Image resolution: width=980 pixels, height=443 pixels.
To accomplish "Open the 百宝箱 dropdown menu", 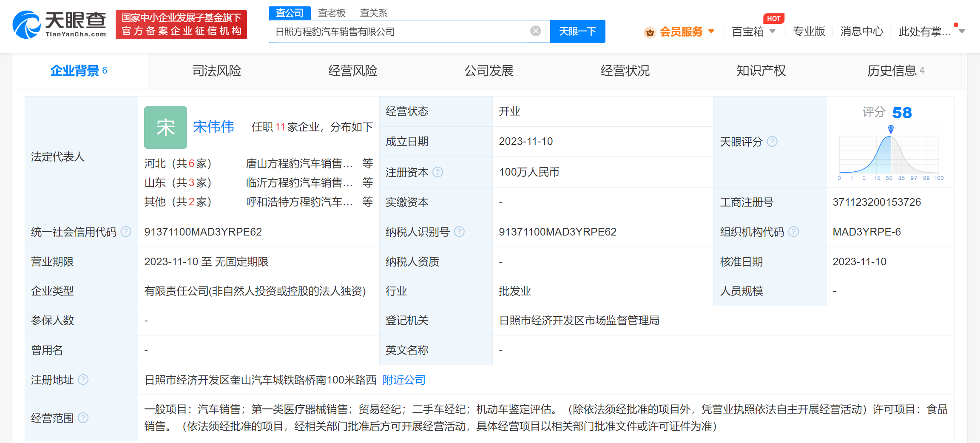I will coord(753,32).
